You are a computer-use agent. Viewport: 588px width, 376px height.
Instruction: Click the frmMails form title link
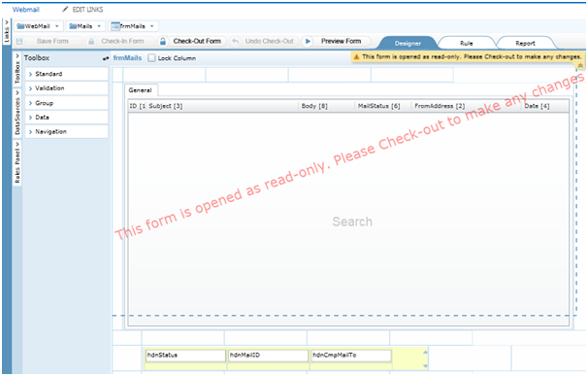[x=127, y=58]
